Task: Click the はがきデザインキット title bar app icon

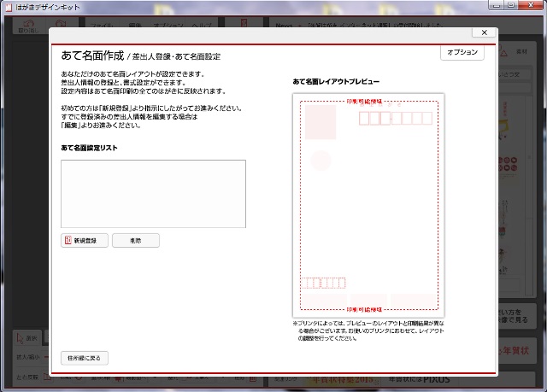Action: coord(8,6)
